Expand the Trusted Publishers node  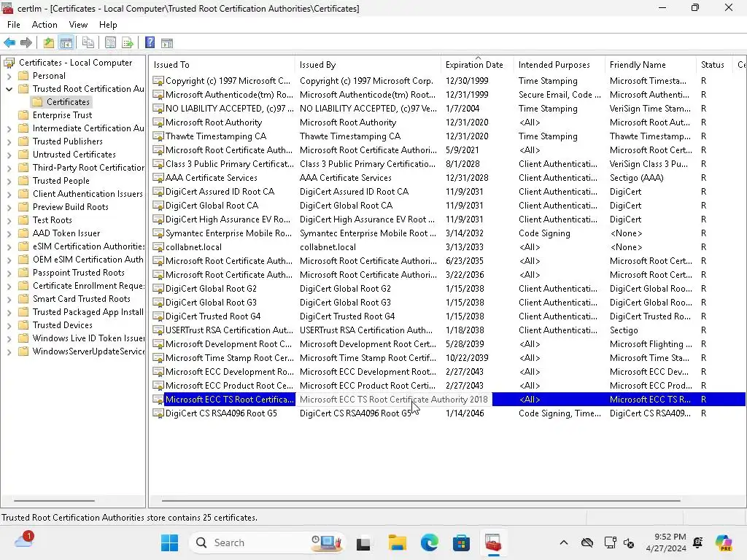(x=9, y=141)
